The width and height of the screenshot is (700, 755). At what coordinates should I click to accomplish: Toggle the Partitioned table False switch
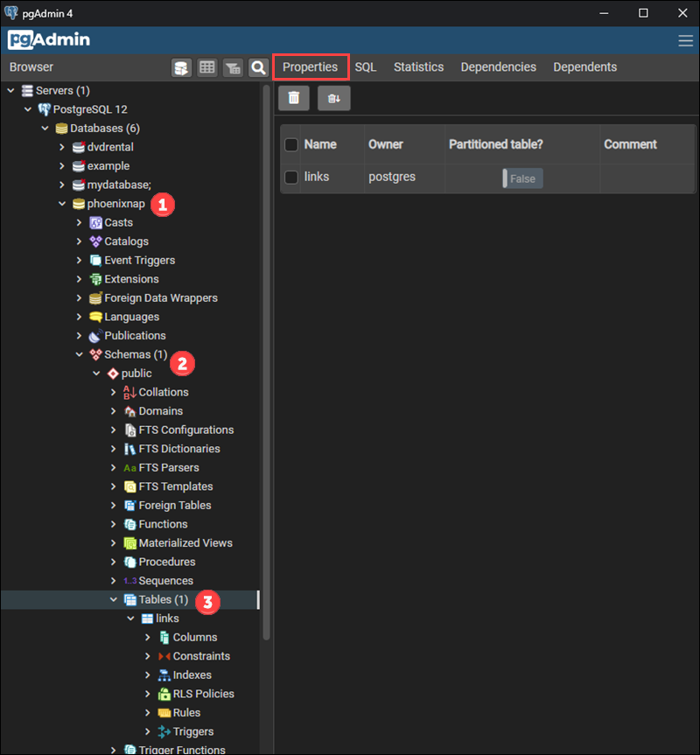pyautogui.click(x=522, y=178)
